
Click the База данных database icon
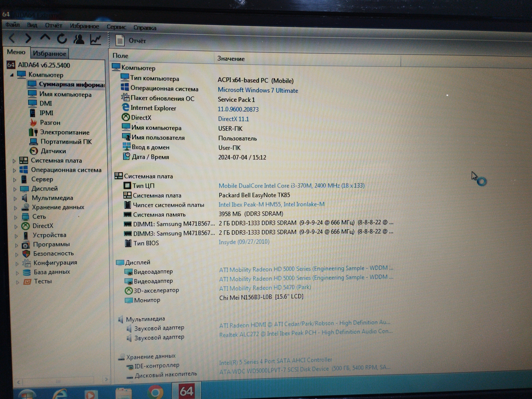click(27, 272)
